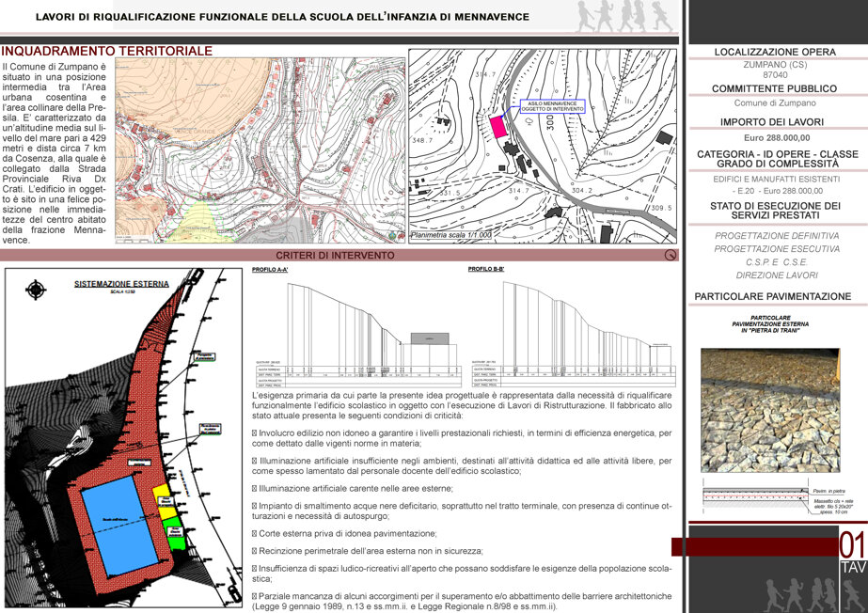The width and height of the screenshot is (868, 613).
Task: Click 'PARTICOLARE PAVIMENTAZIONE' heading
Action: coord(773,296)
